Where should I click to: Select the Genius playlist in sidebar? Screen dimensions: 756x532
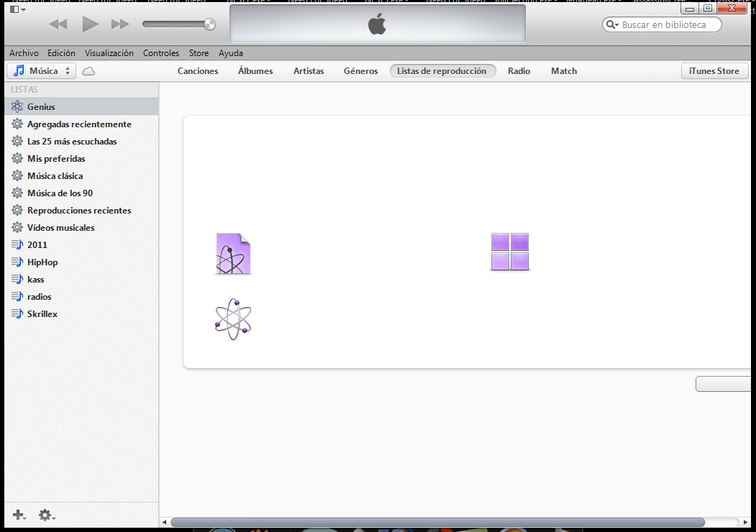click(81, 106)
